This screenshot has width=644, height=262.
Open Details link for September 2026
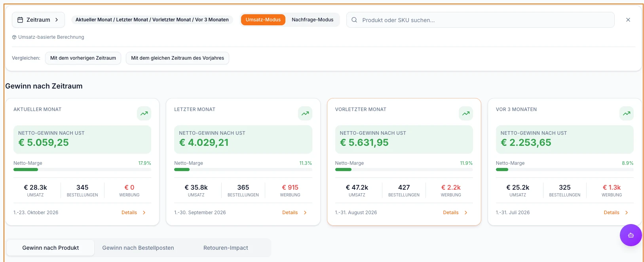tap(290, 213)
